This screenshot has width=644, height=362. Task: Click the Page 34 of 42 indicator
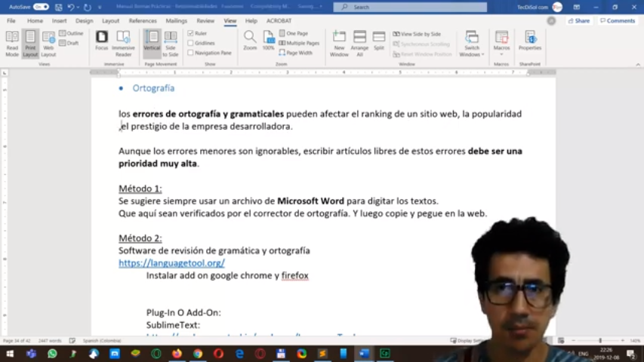pyautogui.click(x=17, y=341)
